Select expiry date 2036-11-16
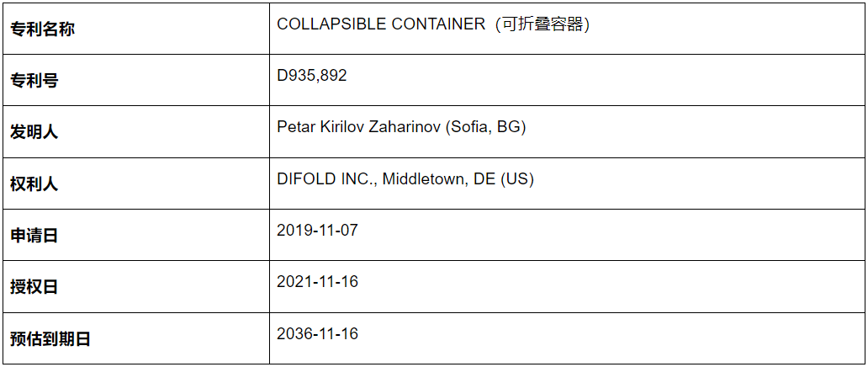The height and width of the screenshot is (367, 868). (x=317, y=333)
